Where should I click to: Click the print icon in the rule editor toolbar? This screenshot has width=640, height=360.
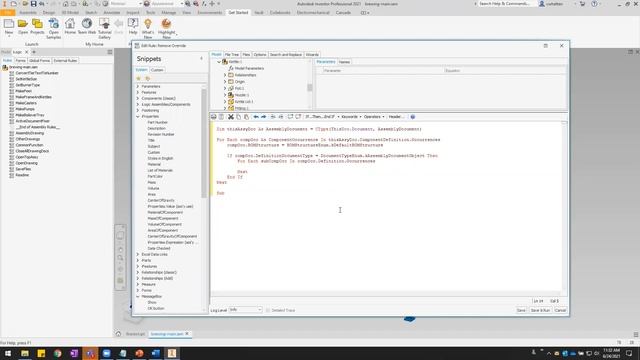tap(213, 117)
